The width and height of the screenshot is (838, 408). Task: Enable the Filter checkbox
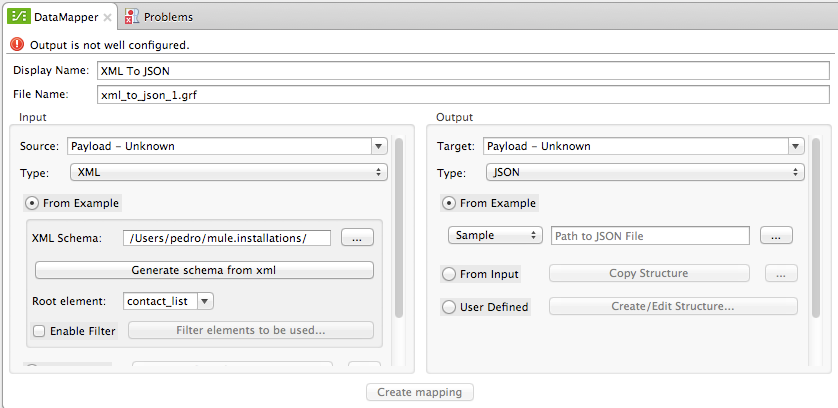click(39, 331)
